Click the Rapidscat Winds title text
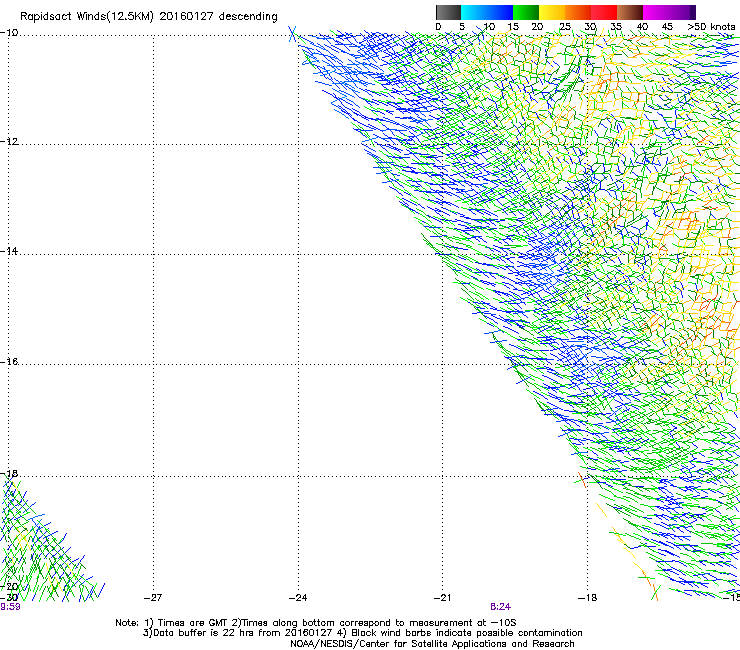The height and width of the screenshot is (650, 740). pos(149,17)
